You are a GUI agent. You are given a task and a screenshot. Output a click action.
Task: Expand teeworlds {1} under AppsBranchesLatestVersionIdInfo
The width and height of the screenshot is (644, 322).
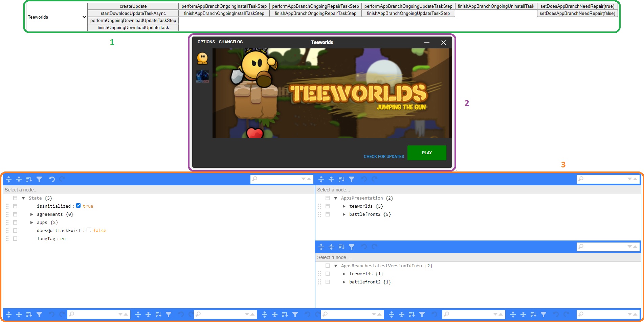[x=344, y=274]
